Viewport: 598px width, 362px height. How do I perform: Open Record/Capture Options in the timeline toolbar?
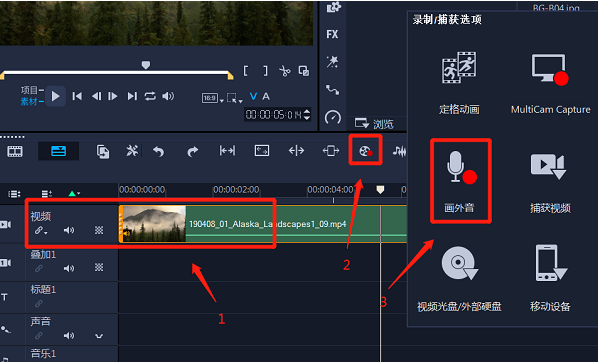[x=365, y=151]
